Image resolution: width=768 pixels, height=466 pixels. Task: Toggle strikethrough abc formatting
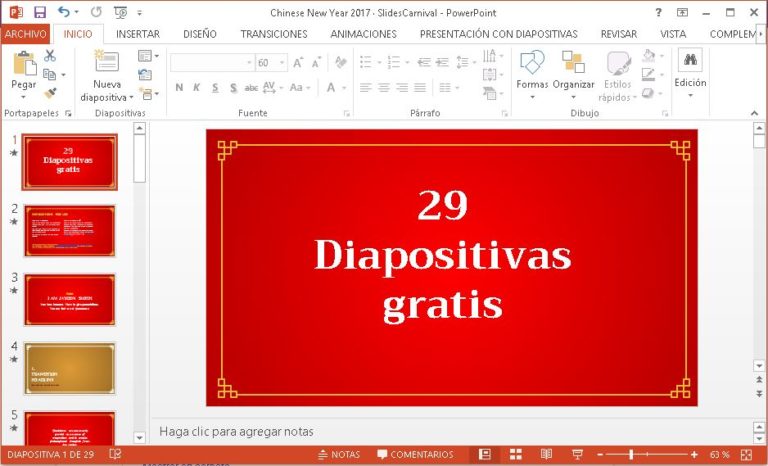click(x=251, y=88)
